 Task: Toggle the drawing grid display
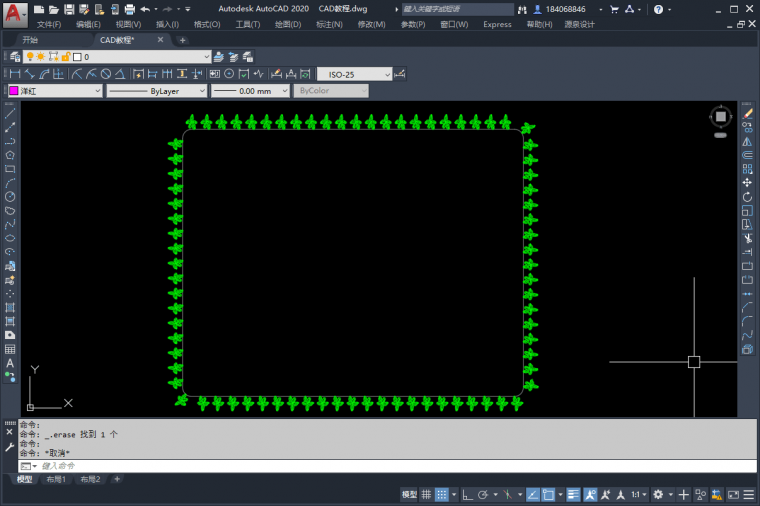click(x=428, y=495)
